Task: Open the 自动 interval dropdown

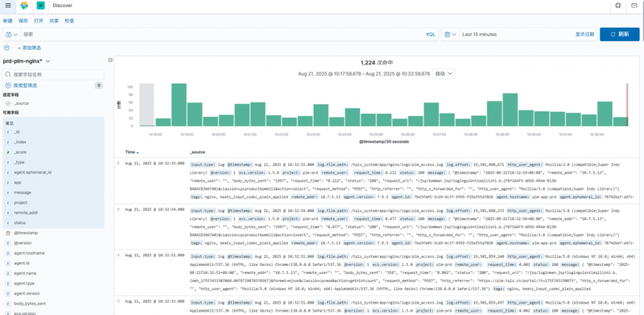Action: point(444,74)
